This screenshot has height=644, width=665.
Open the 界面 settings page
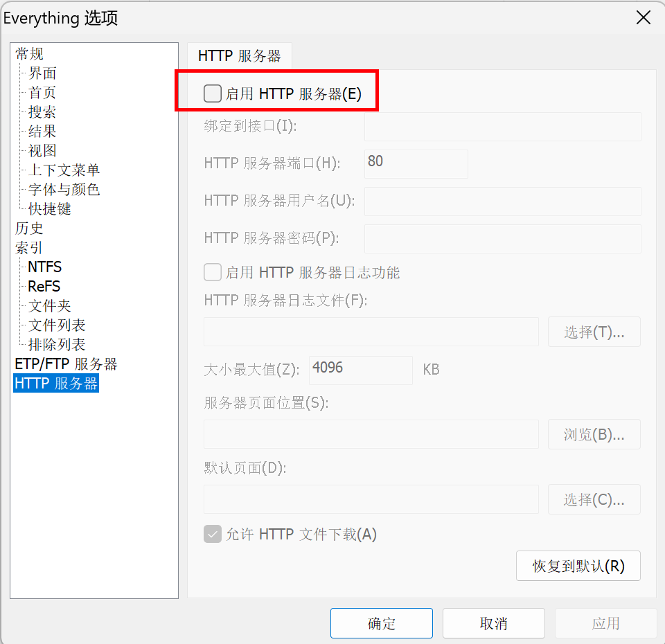pos(42,73)
